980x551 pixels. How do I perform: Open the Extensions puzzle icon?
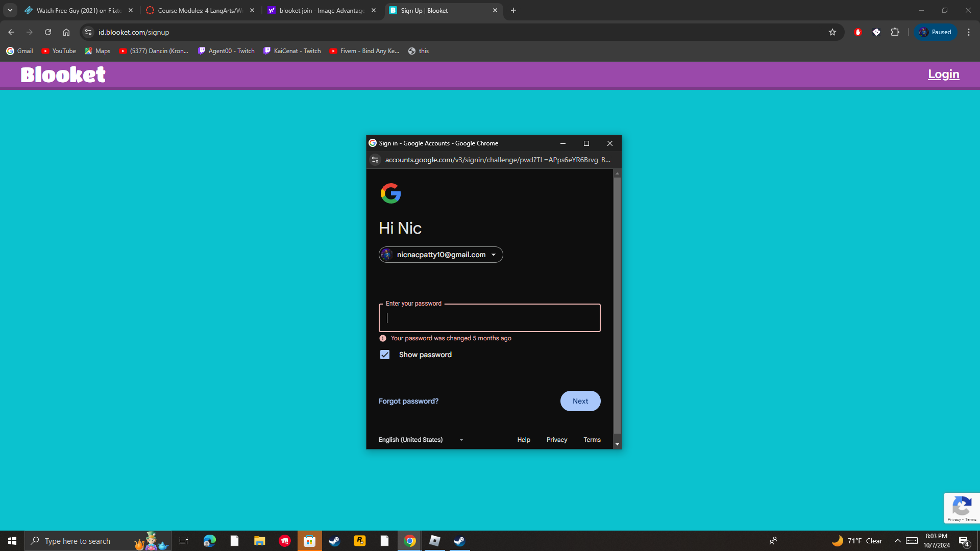click(x=895, y=32)
